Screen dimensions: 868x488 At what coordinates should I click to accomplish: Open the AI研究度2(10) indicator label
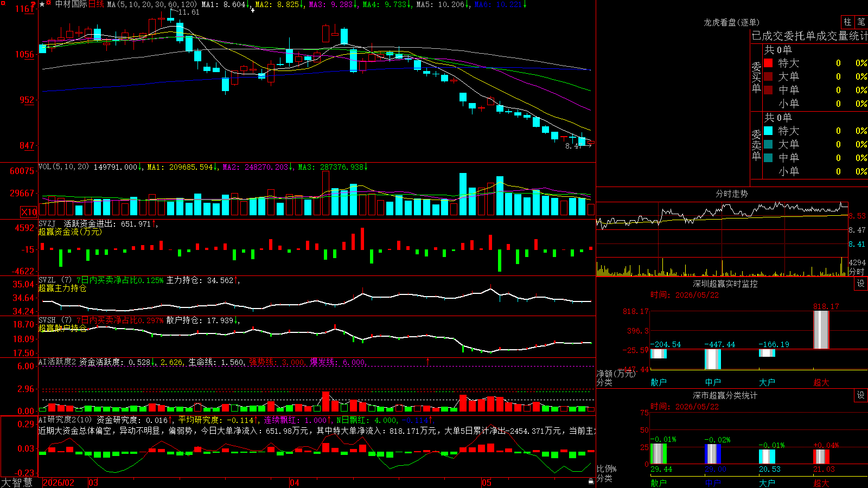pyautogui.click(x=65, y=420)
